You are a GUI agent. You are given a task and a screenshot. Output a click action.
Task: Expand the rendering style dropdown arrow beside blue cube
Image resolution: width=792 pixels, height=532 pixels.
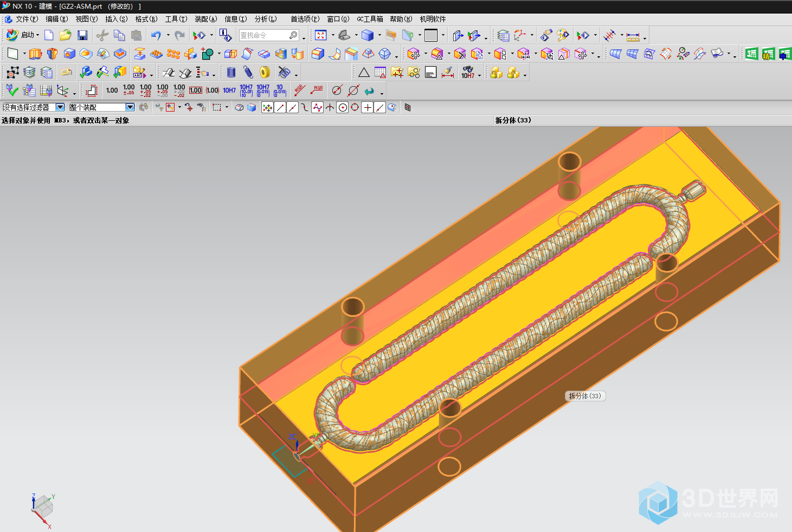point(379,35)
